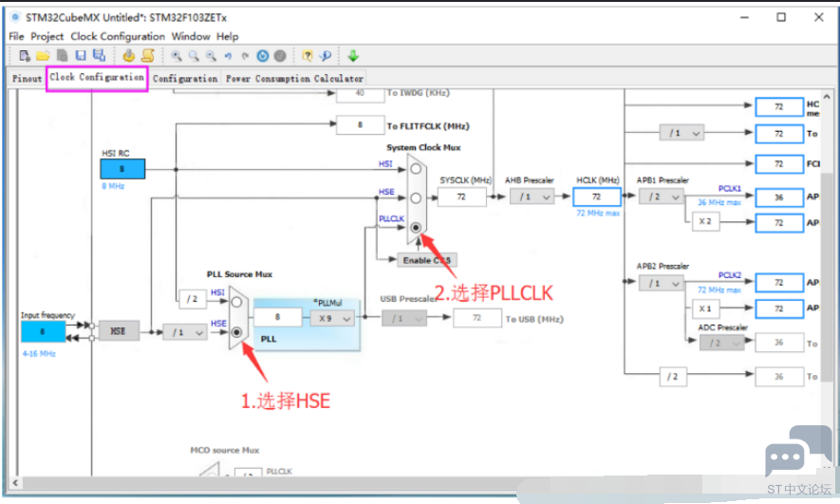This screenshot has height=504, width=840.
Task: Click the HSI RC 8 value box
Action: tap(122, 169)
